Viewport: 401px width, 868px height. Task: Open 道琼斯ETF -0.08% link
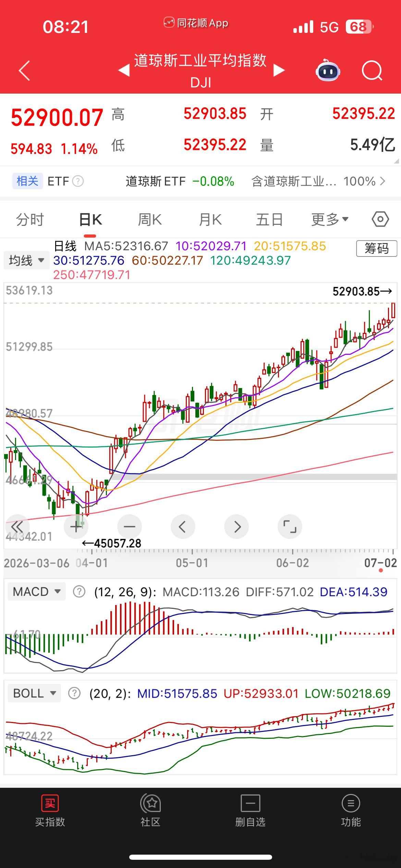[180, 181]
